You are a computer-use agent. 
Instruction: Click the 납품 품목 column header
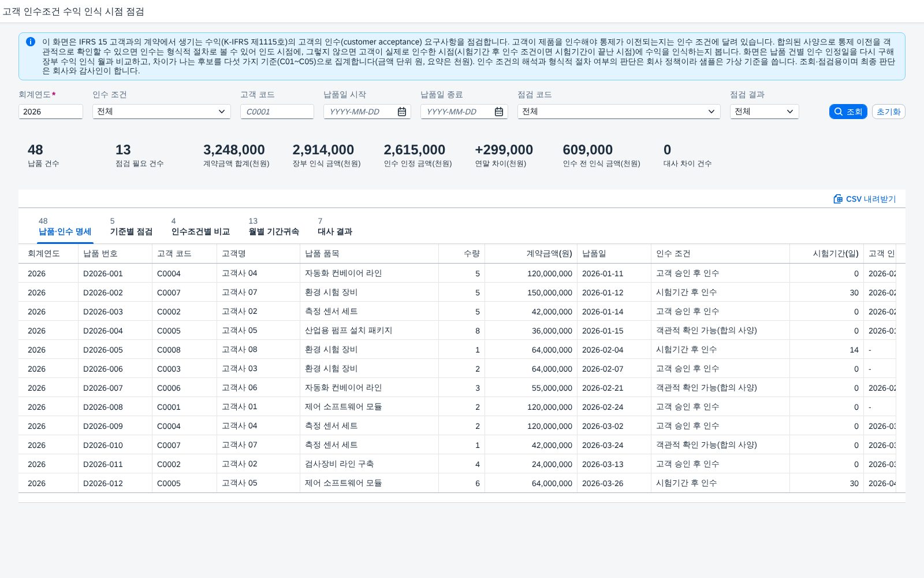click(370, 254)
